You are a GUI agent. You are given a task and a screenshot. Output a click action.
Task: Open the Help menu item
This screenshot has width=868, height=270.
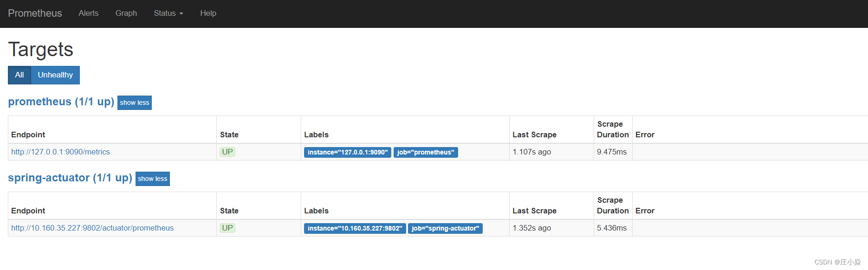tap(208, 13)
